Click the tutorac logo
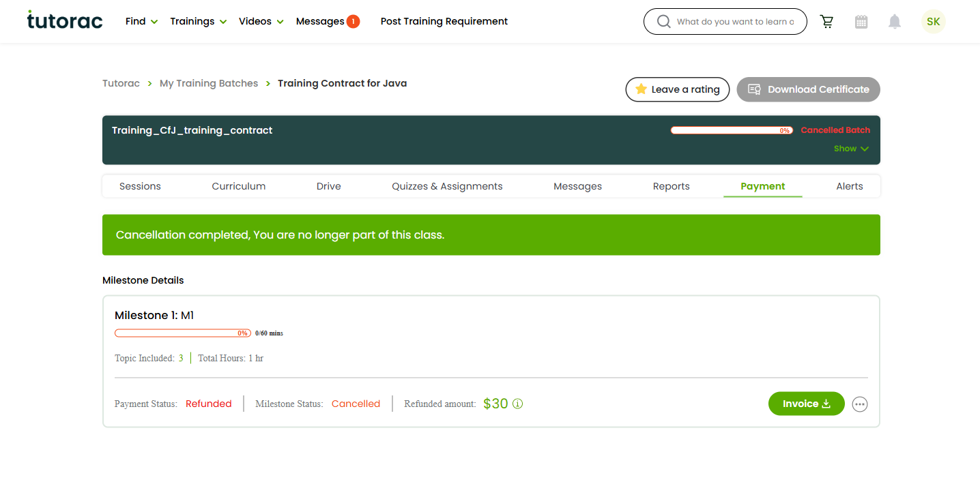The width and height of the screenshot is (980, 482). 65,20
